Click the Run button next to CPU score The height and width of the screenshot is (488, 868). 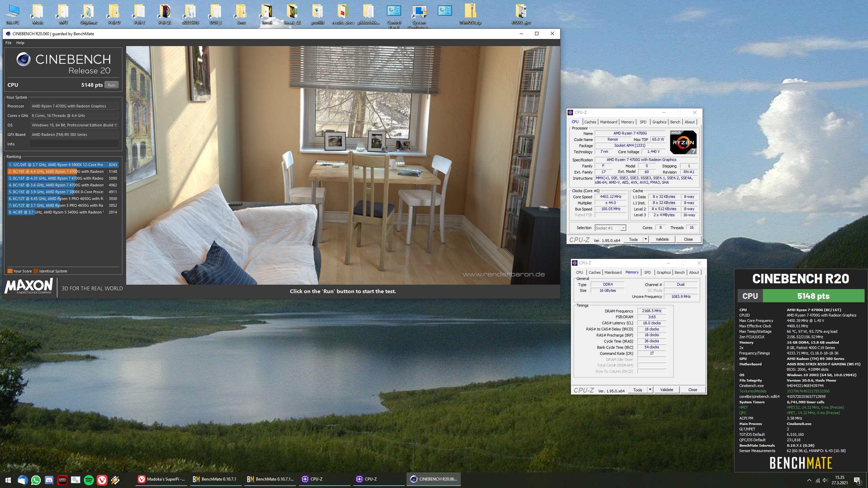[x=112, y=85]
